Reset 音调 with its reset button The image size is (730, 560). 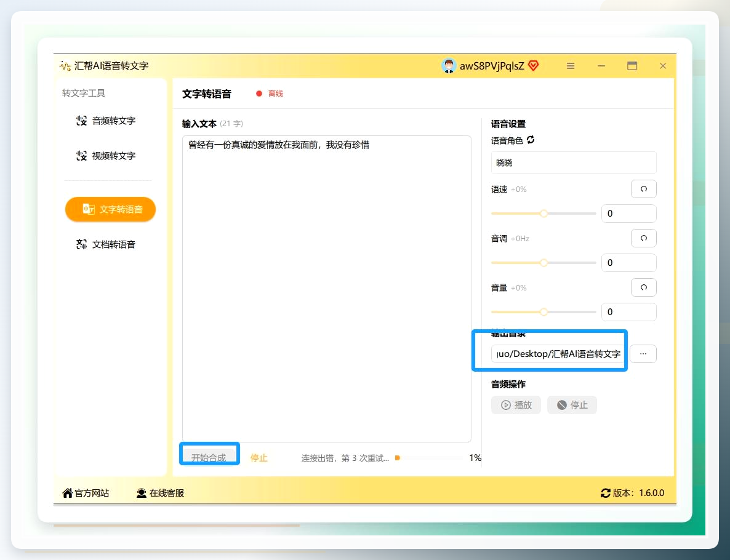[643, 238]
